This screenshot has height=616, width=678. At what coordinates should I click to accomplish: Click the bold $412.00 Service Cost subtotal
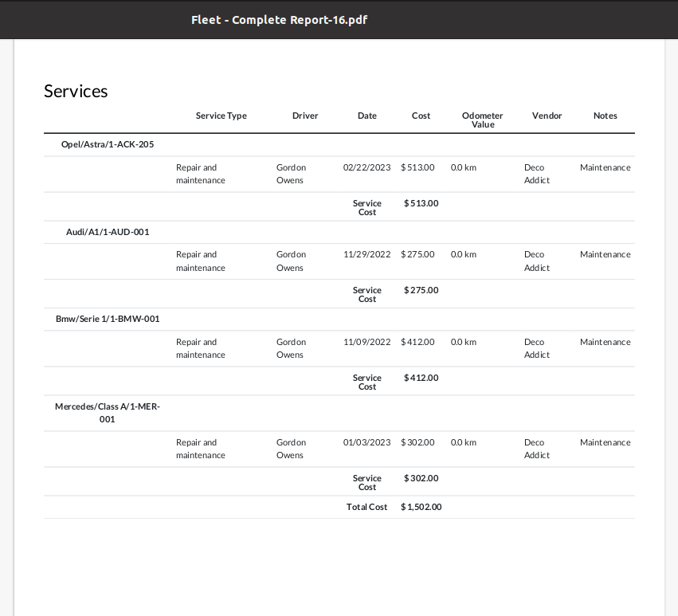(421, 378)
